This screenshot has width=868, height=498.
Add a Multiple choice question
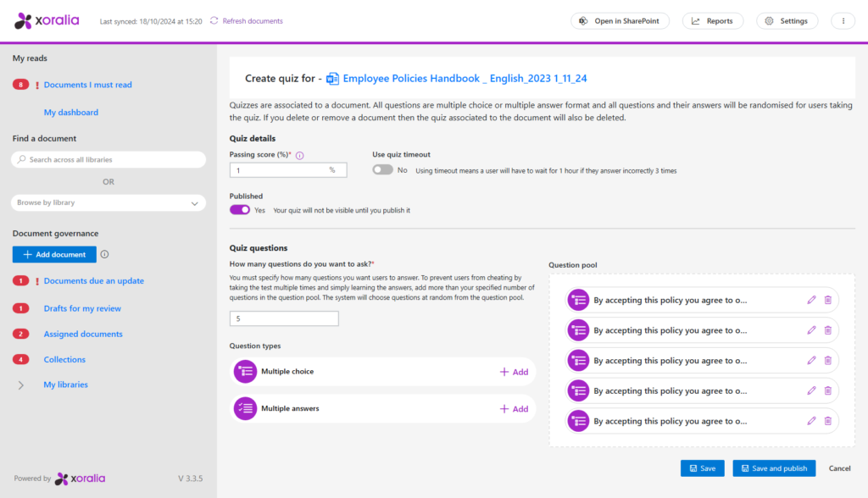tap(514, 372)
